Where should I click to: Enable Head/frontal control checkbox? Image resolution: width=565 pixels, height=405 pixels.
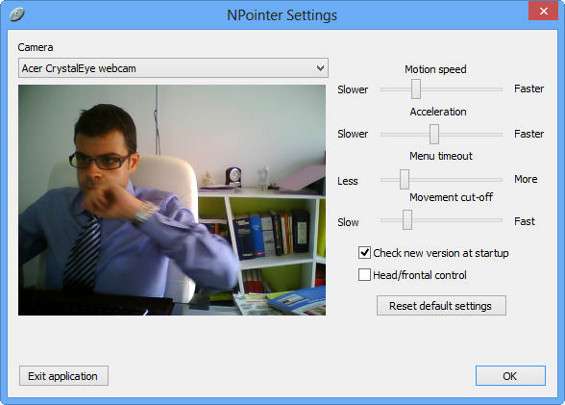pos(364,275)
